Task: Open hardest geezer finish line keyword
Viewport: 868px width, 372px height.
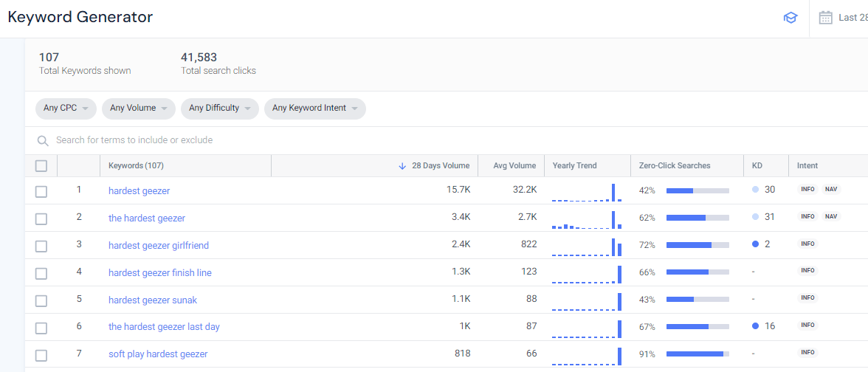Action: tap(160, 273)
